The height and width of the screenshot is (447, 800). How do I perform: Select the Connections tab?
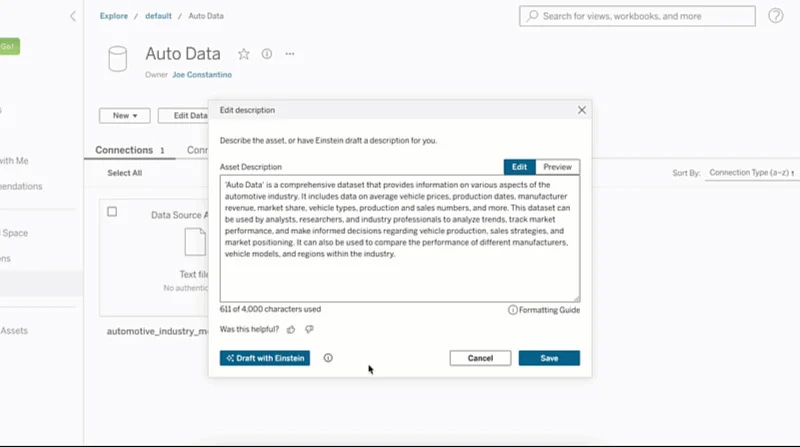pyautogui.click(x=124, y=150)
